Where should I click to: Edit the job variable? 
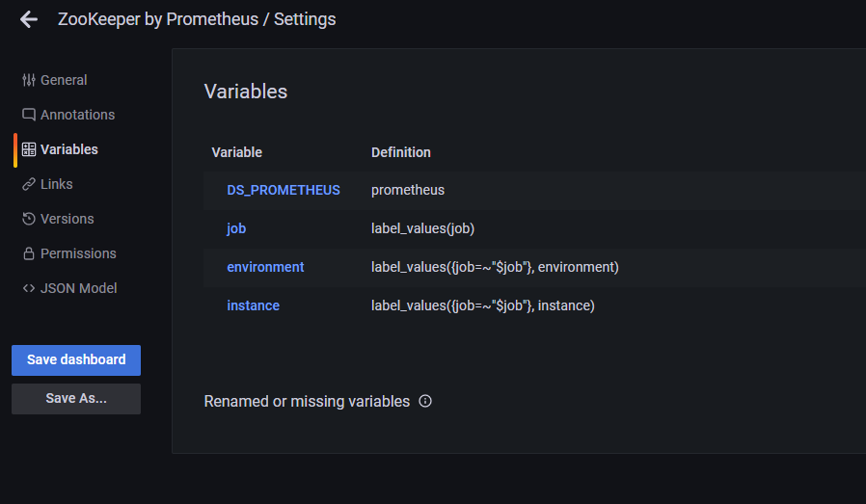pyautogui.click(x=237, y=228)
